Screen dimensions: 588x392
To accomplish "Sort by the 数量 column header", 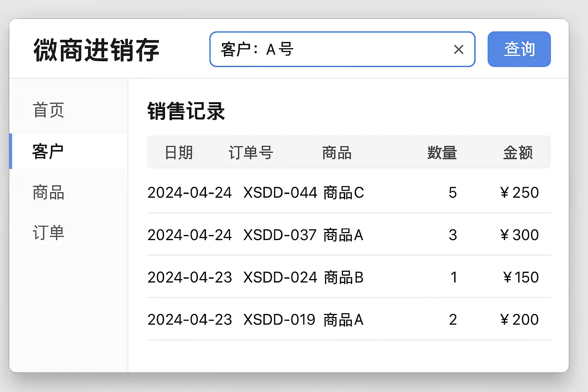I will [x=442, y=153].
